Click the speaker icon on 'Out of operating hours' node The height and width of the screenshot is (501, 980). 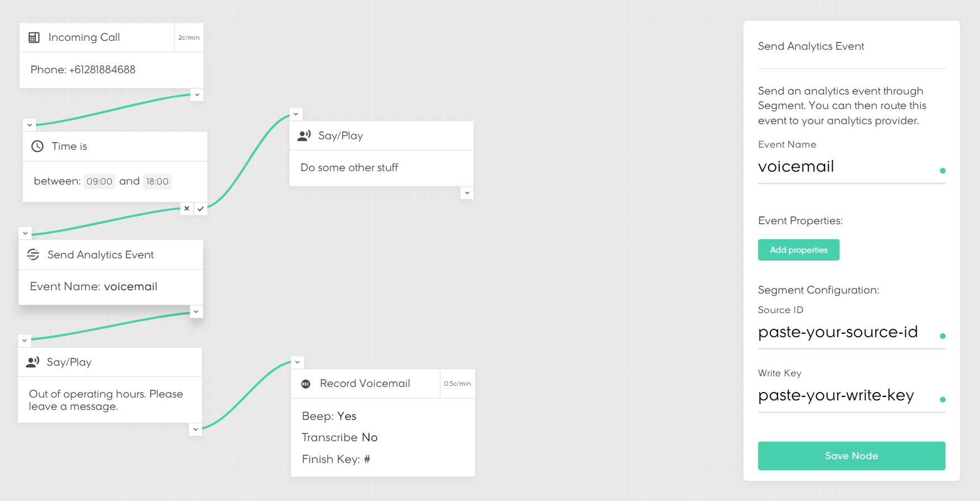tap(33, 362)
